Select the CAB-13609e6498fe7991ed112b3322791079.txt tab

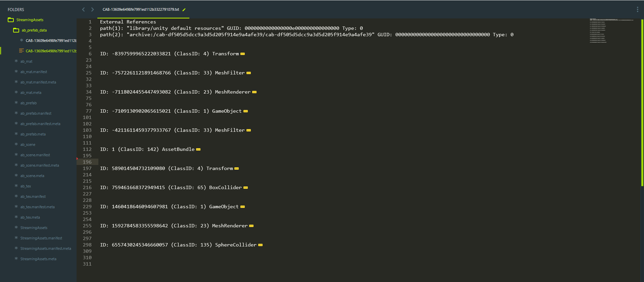pyautogui.click(x=141, y=9)
